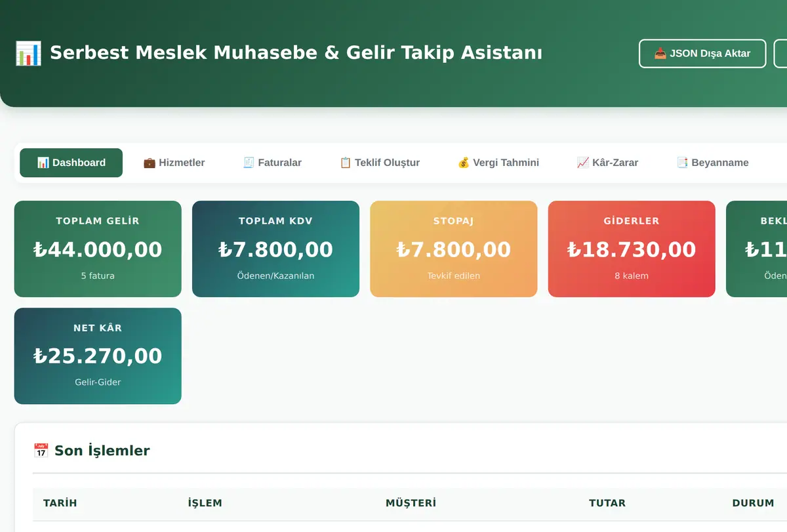787x532 pixels.
Task: Click the TARİH column header
Action: tap(60, 503)
